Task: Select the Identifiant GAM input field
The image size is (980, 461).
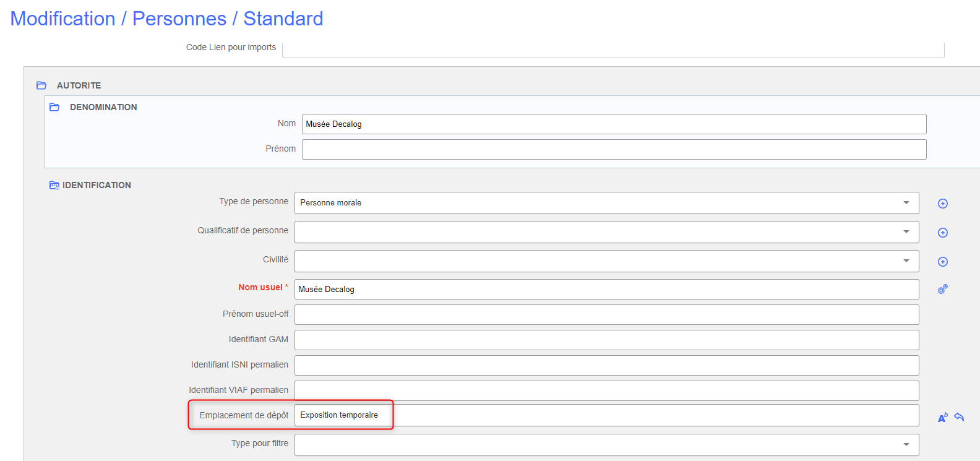Action: [x=606, y=340]
